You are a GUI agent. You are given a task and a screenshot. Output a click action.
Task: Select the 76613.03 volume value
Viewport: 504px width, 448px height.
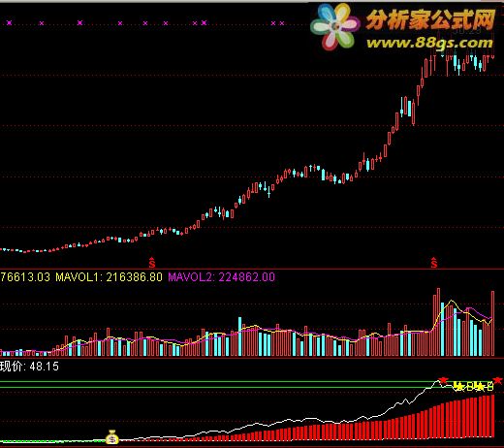tap(25, 277)
